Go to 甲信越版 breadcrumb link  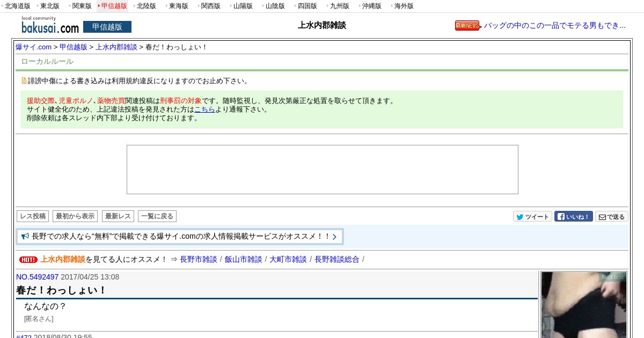[74, 47]
